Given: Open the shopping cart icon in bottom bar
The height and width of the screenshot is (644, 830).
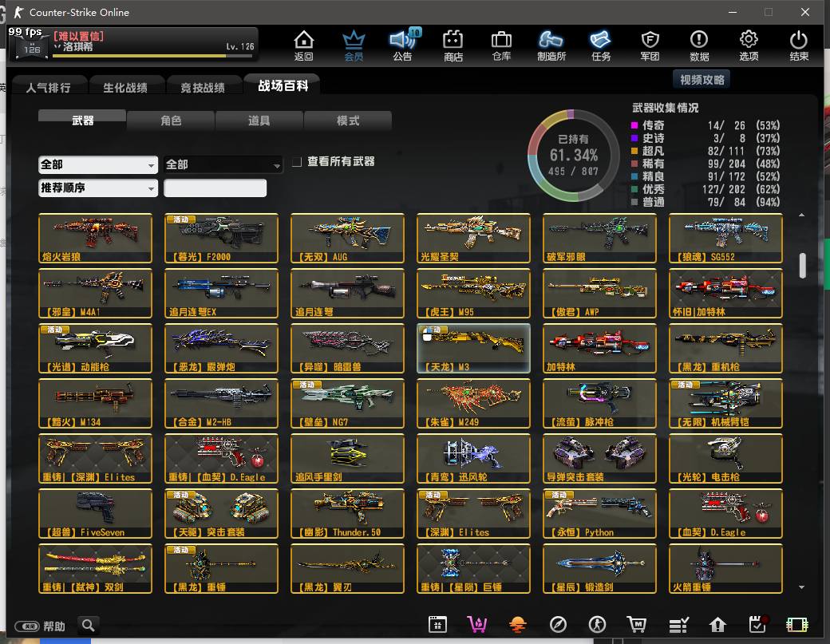Looking at the screenshot, I should pos(637,625).
